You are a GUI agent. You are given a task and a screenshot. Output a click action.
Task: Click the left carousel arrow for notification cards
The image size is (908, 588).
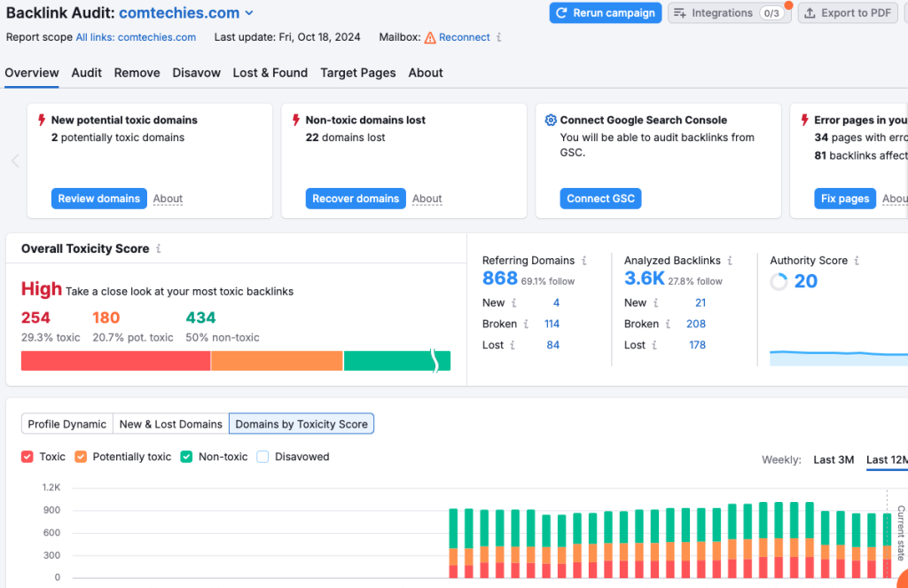(x=14, y=161)
